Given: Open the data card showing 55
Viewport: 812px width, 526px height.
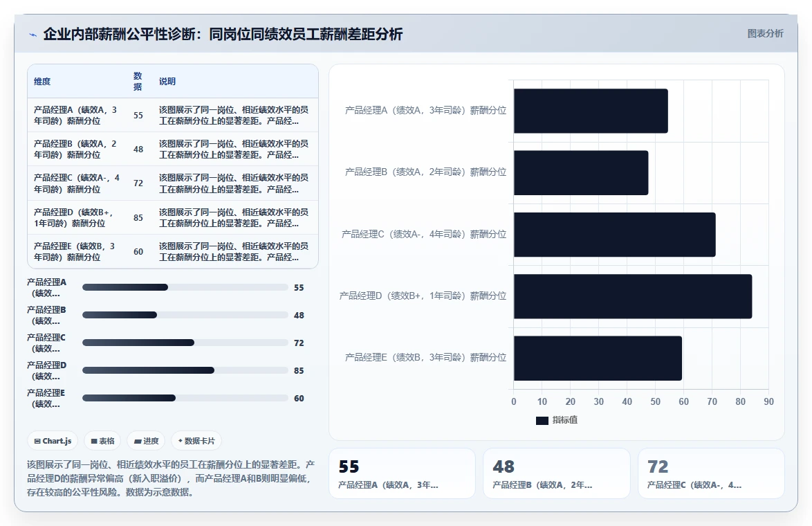Looking at the screenshot, I should [x=402, y=473].
